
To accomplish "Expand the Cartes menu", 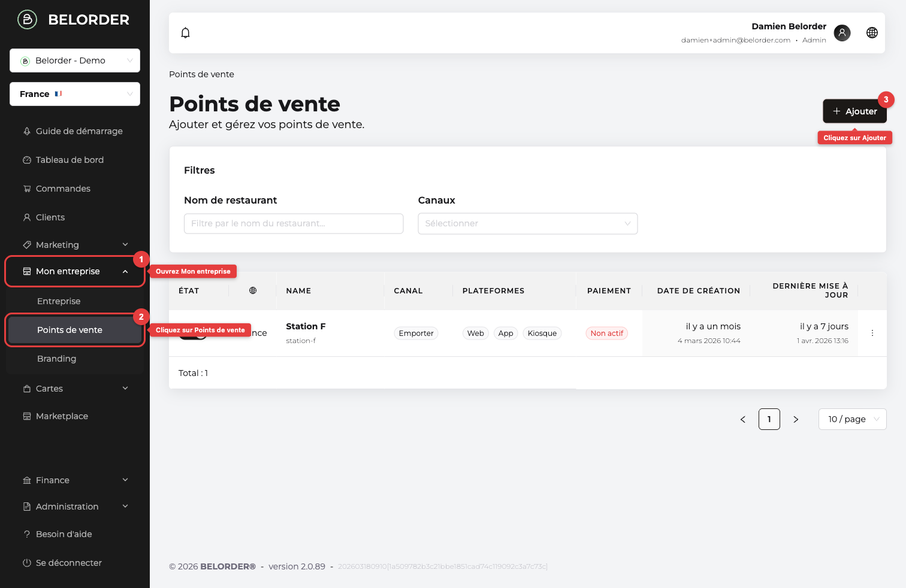I will point(75,389).
